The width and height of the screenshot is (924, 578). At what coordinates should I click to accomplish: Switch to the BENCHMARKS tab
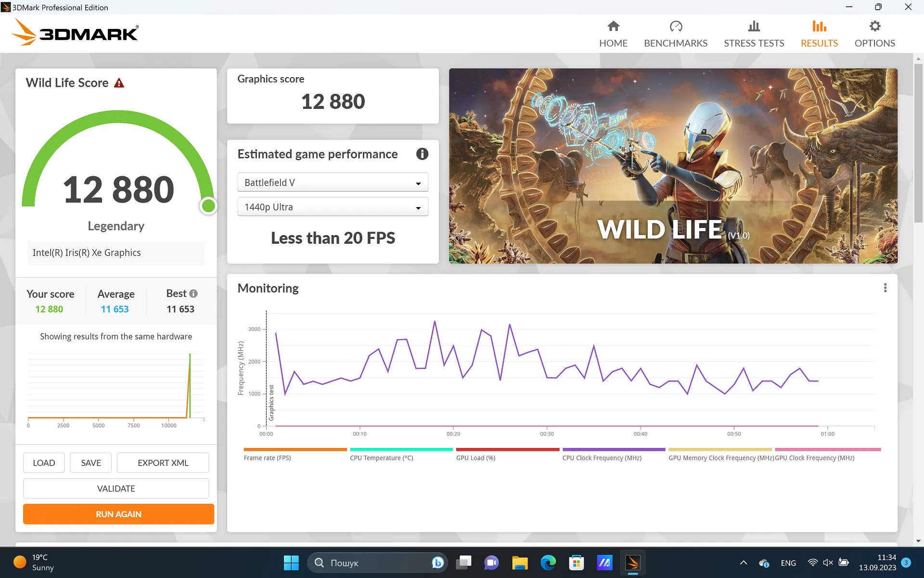(x=676, y=34)
